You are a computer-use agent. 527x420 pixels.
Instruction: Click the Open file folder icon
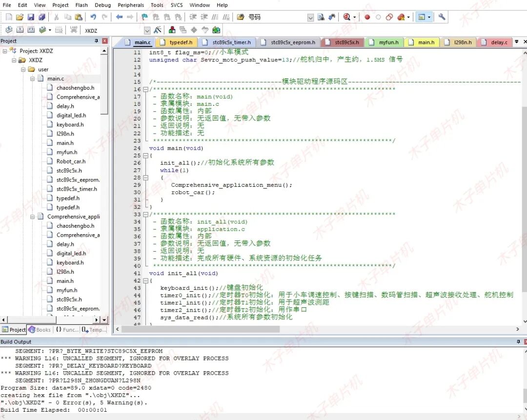pos(20,17)
